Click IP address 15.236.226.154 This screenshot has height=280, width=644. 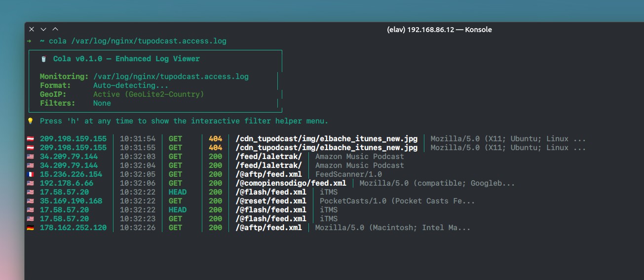click(71, 174)
